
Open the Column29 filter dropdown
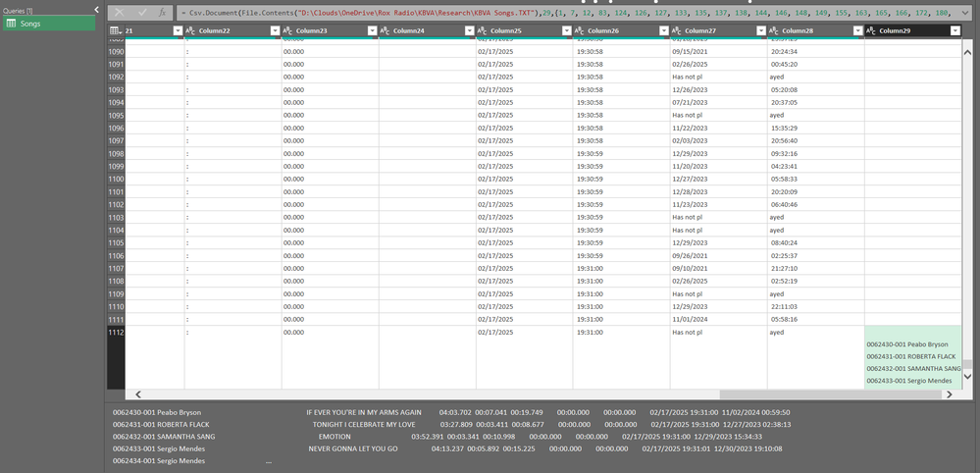click(954, 30)
